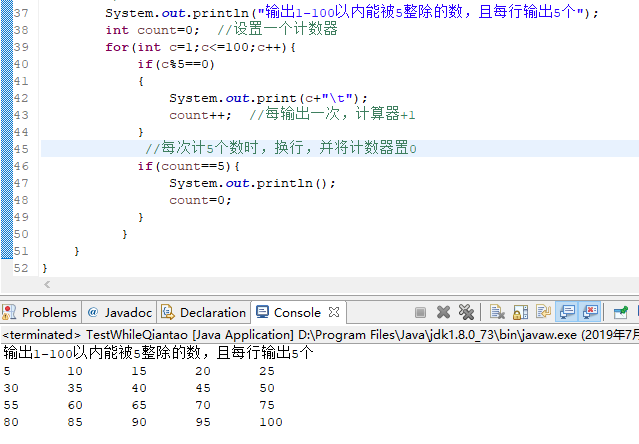Click 'System.out.println();' on line 47
The height and width of the screenshot is (444, 639).
coord(252,183)
